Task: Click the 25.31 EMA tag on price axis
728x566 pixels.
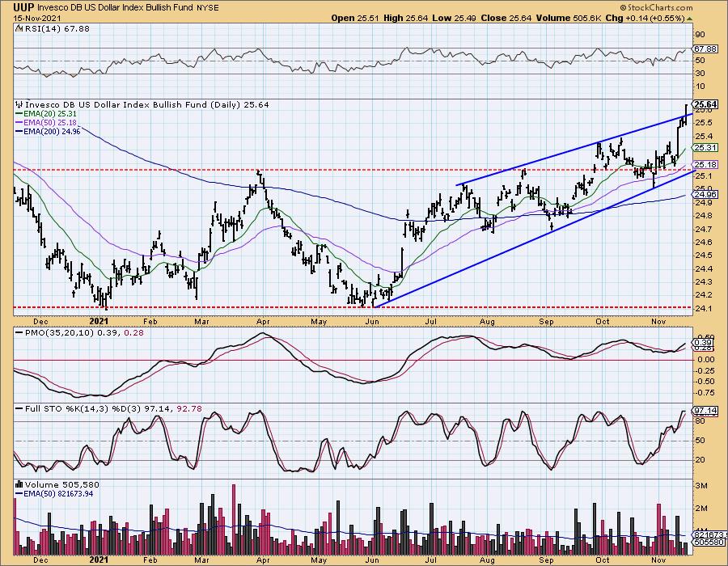Action: (x=705, y=147)
